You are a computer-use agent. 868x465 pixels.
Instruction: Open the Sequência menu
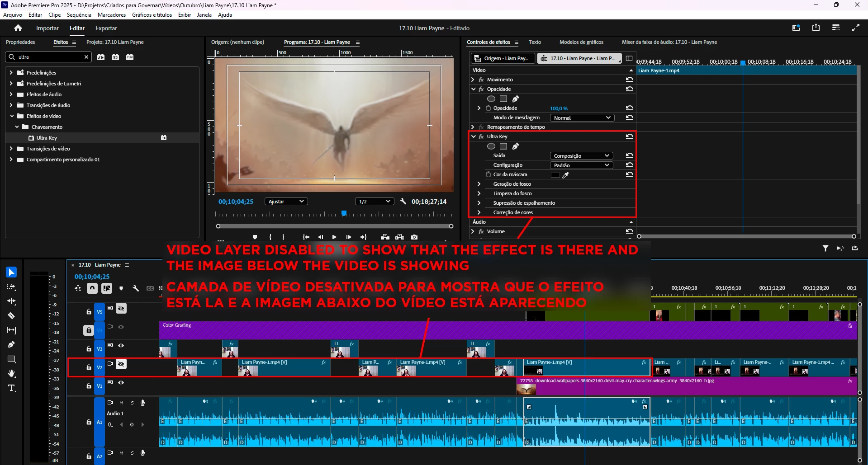[x=79, y=15]
